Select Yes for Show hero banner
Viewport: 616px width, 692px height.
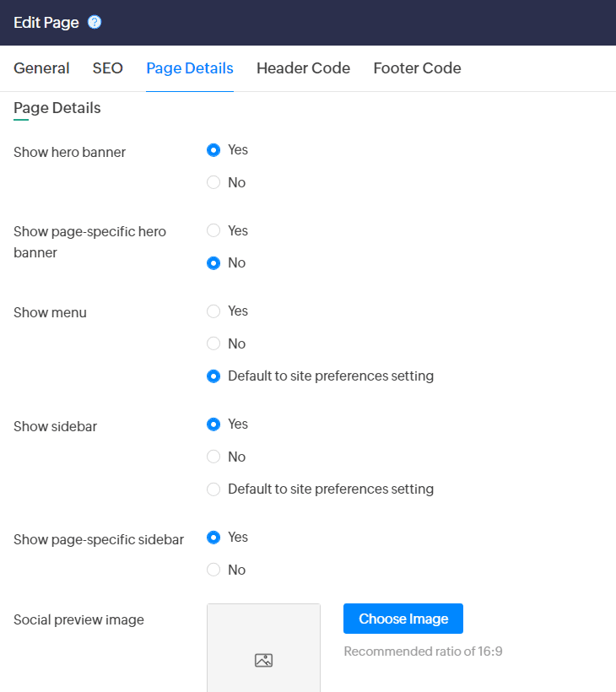click(x=213, y=150)
